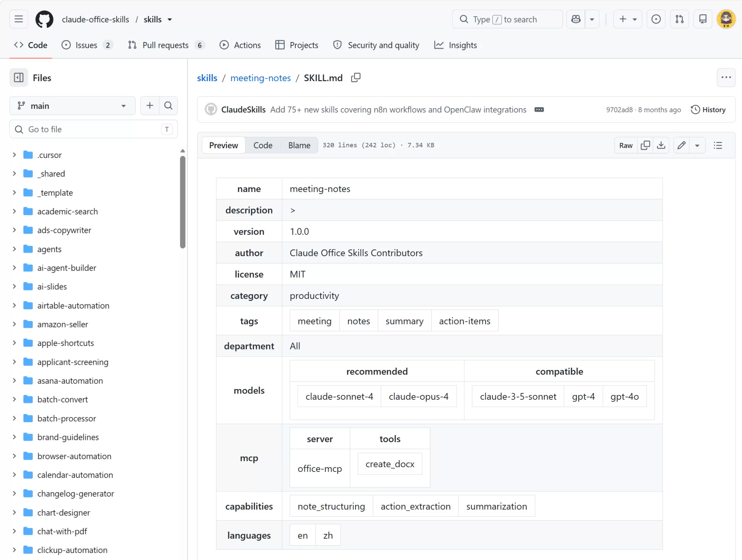
Task: Switch to the Code view tab
Action: click(263, 145)
